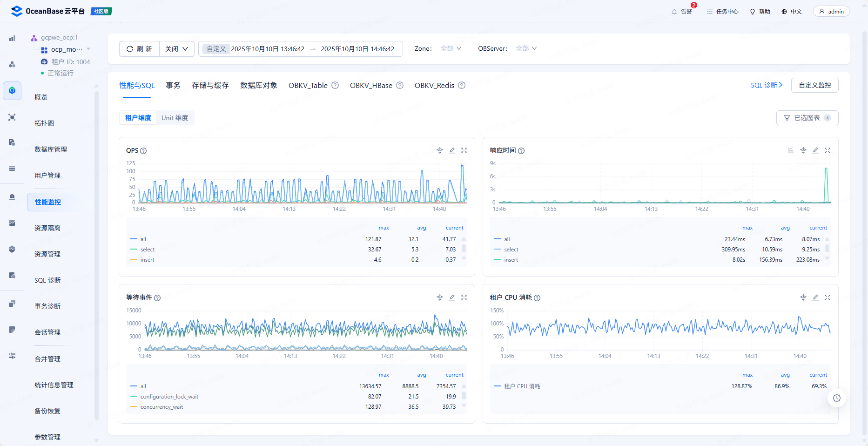Switch to Unit dimension view
This screenshot has width=868, height=446.
coord(175,118)
